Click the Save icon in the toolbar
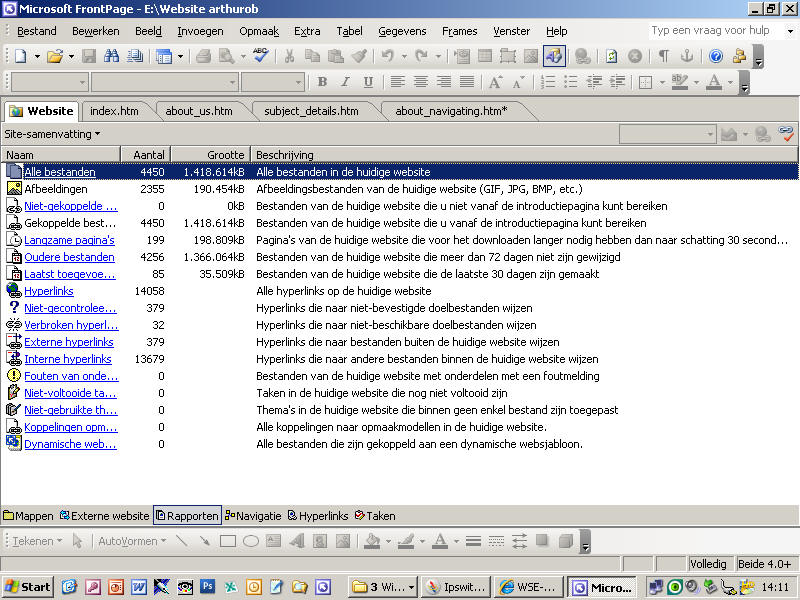The height and width of the screenshot is (600, 800). (x=89, y=56)
